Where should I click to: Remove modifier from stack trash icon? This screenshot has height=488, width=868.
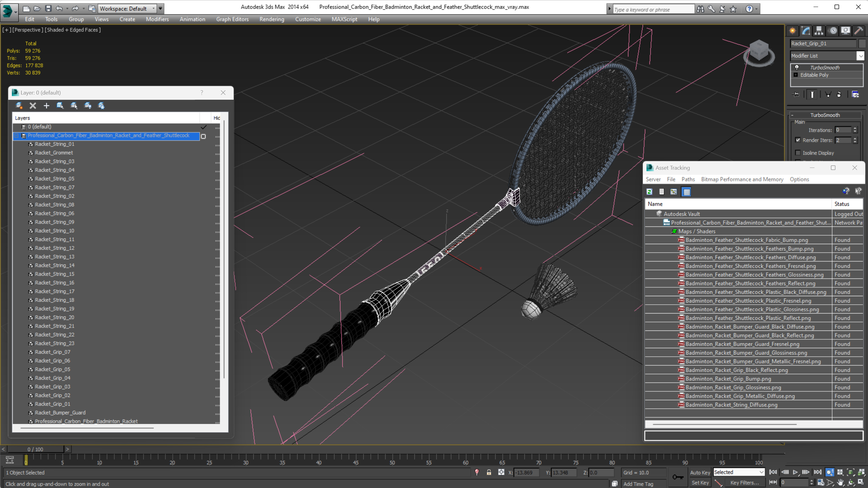click(x=839, y=95)
